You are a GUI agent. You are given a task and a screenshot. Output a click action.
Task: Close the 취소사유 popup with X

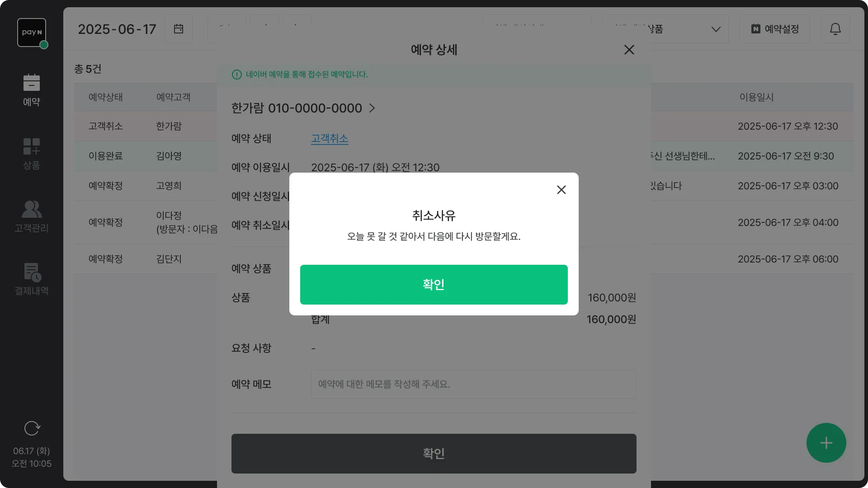click(561, 190)
